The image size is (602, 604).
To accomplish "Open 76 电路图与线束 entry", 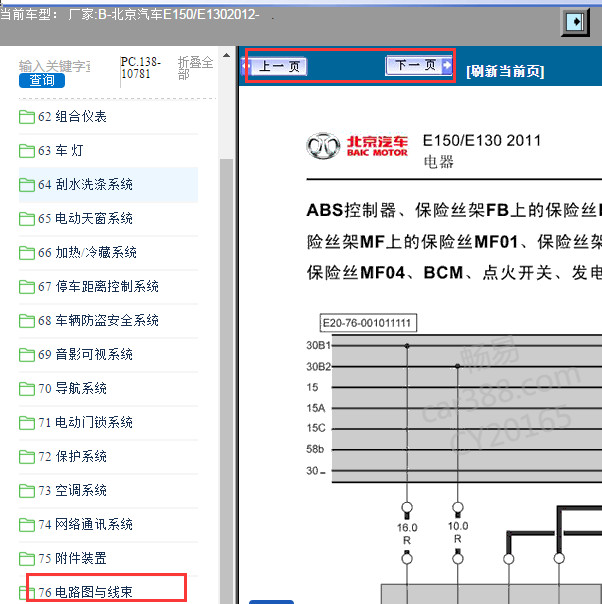I will click(x=85, y=592).
